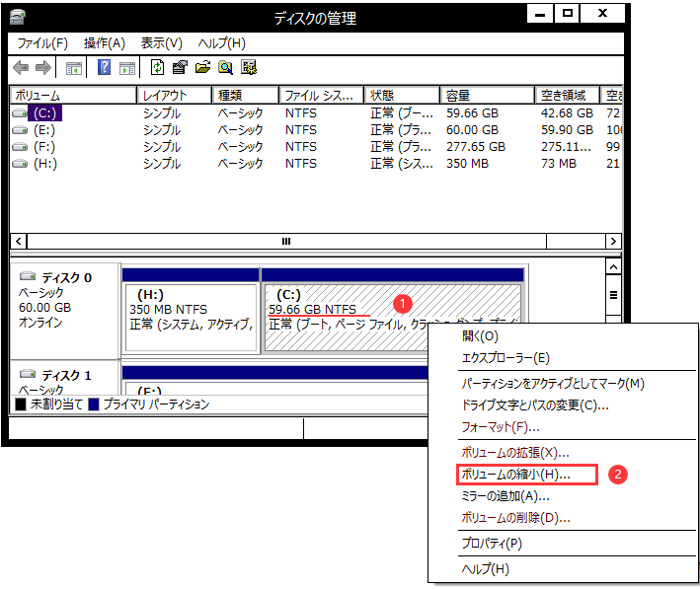Click Disk Management app icon in title bar
The height and width of the screenshot is (589, 700).
[x=18, y=18]
